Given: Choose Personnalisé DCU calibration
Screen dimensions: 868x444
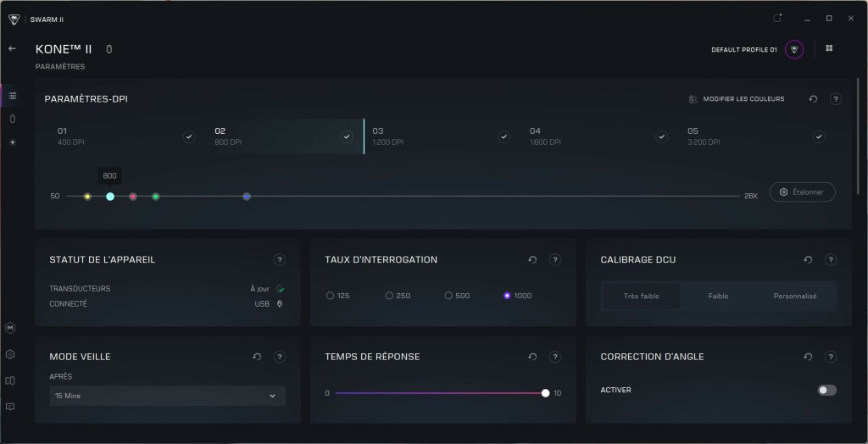Looking at the screenshot, I should click(x=795, y=297).
